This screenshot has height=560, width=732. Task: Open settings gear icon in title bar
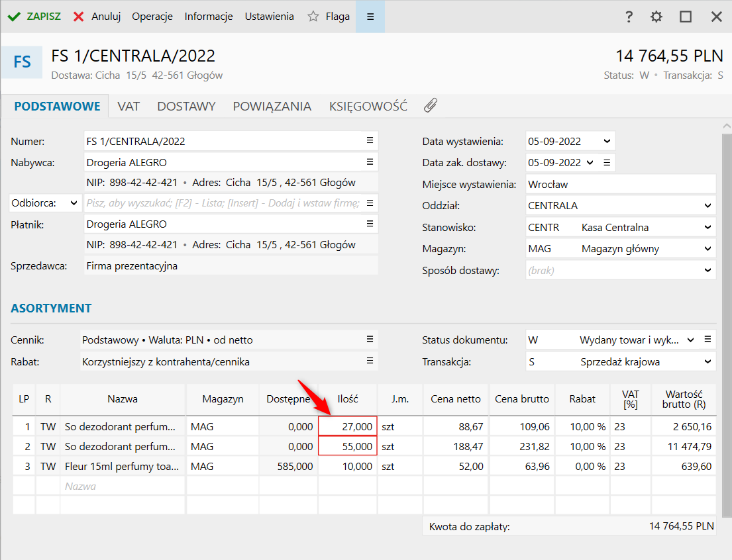tap(656, 17)
